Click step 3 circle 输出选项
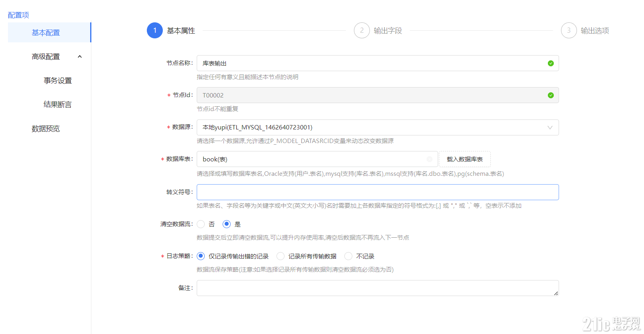 tap(569, 30)
